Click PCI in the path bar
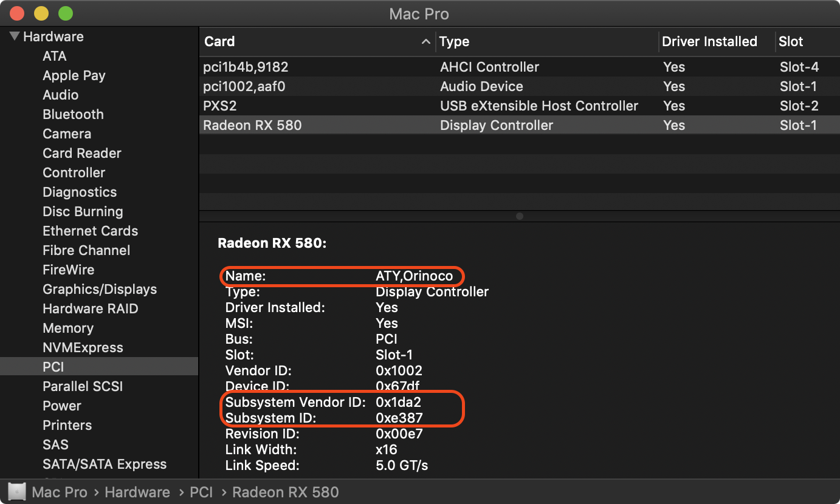This screenshot has width=840, height=504. pyautogui.click(x=201, y=492)
